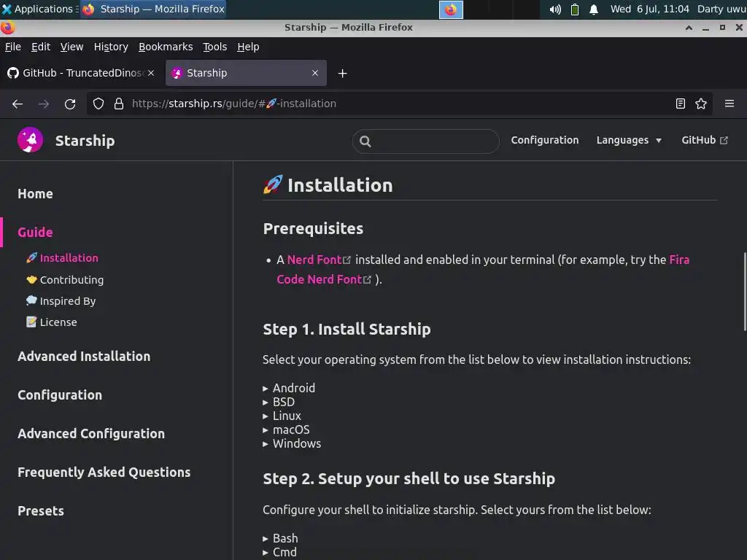Expand the Bash shell setup
The width and height of the screenshot is (747, 560).
point(280,538)
